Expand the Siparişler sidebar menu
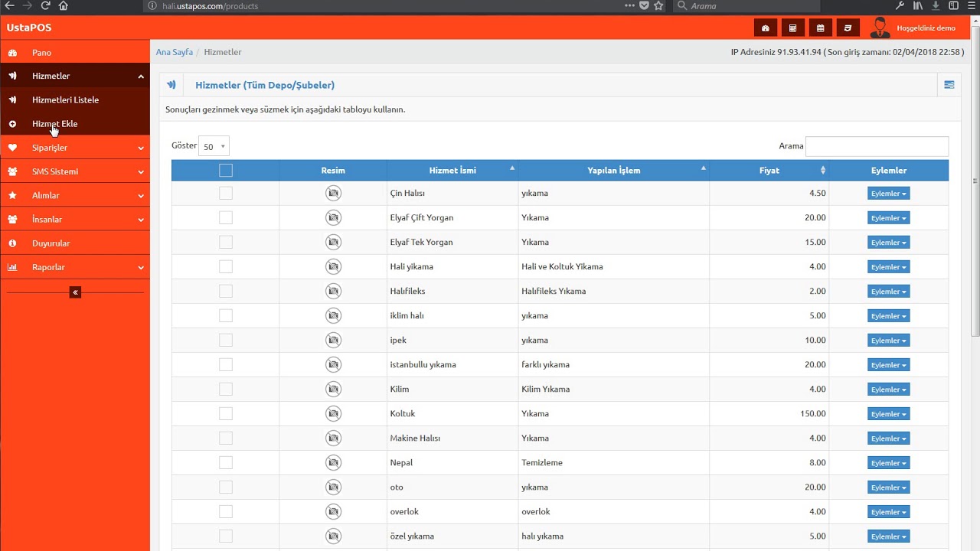 coord(75,148)
